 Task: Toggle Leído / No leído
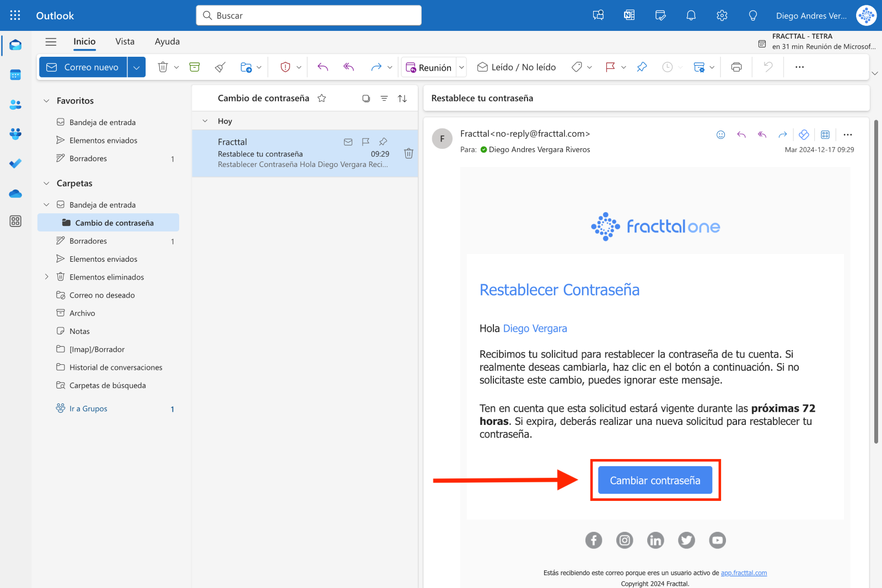pos(517,67)
